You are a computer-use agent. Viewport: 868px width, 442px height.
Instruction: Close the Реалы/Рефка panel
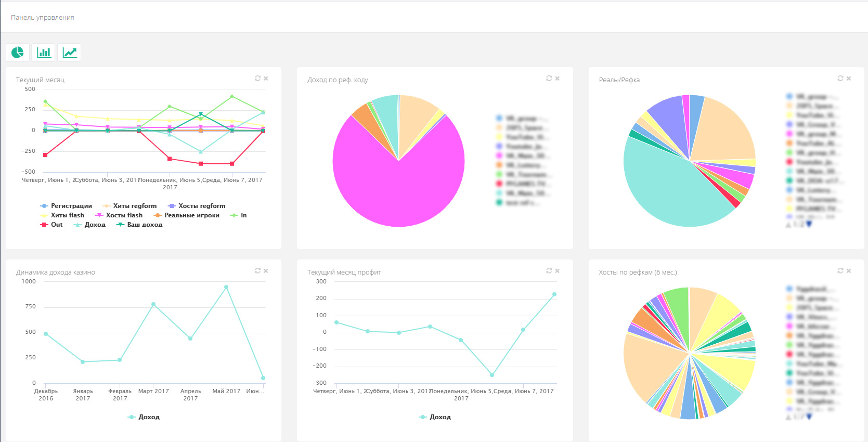848,79
